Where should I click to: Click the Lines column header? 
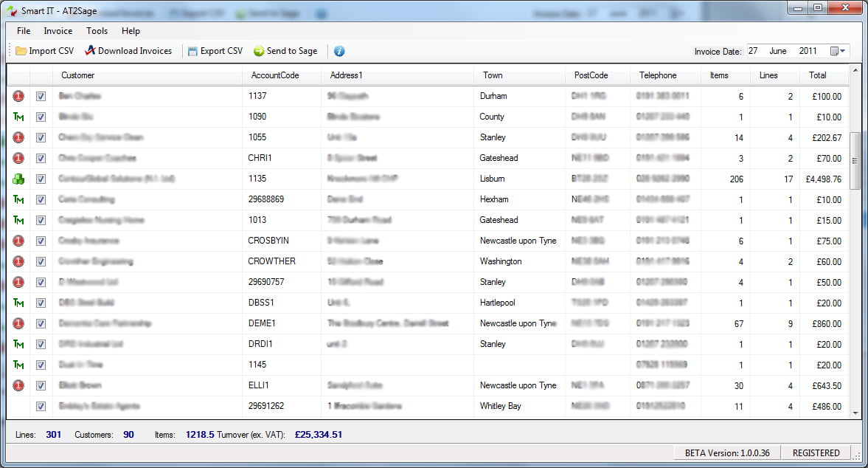776,75
